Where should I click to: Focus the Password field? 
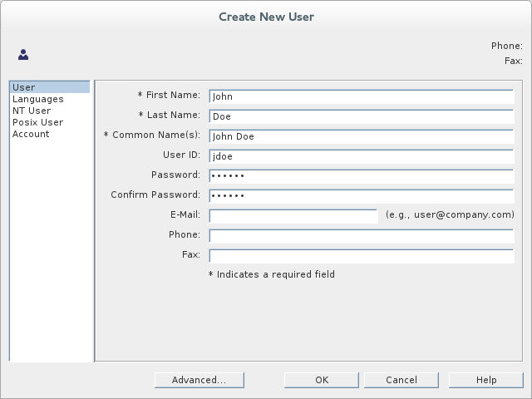point(361,176)
